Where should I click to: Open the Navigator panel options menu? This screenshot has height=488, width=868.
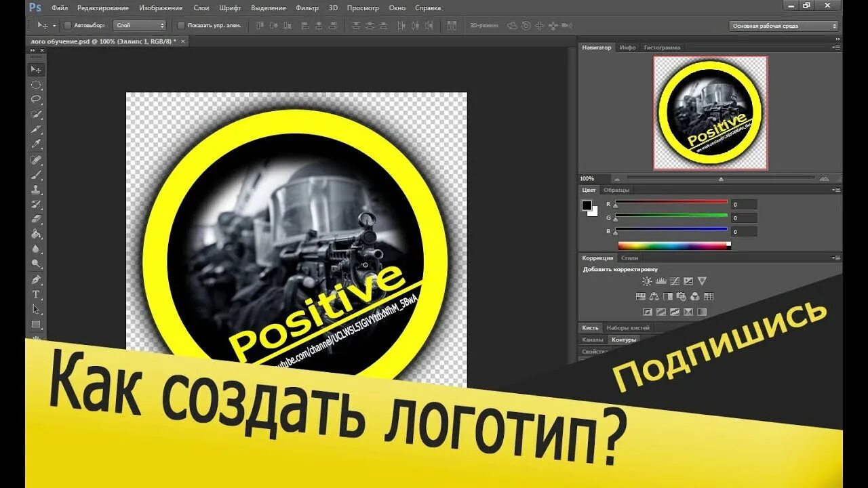pyautogui.click(x=835, y=47)
